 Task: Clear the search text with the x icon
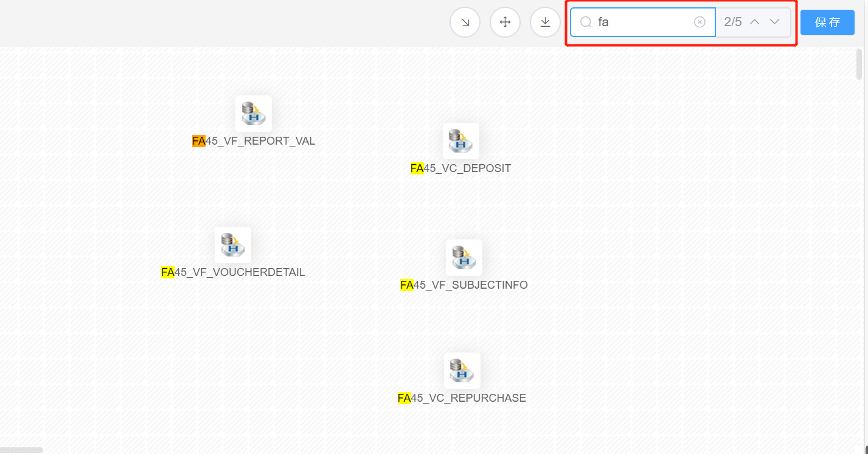pos(700,22)
